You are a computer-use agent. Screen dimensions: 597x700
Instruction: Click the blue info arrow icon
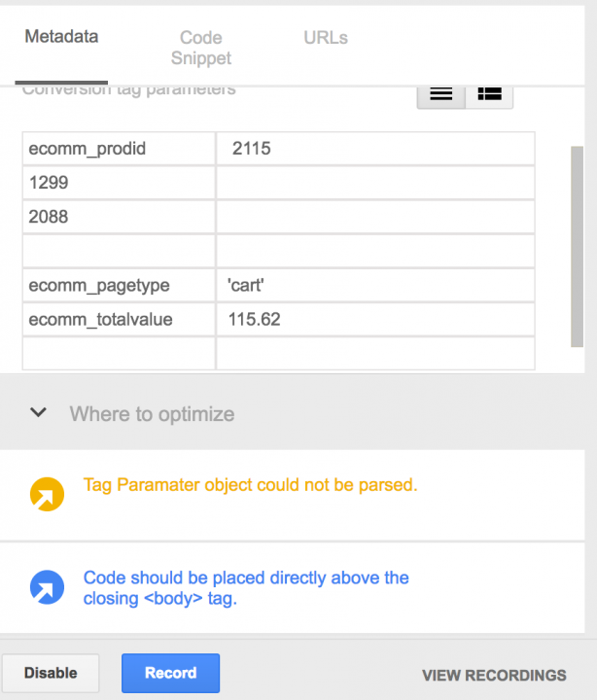click(x=47, y=587)
